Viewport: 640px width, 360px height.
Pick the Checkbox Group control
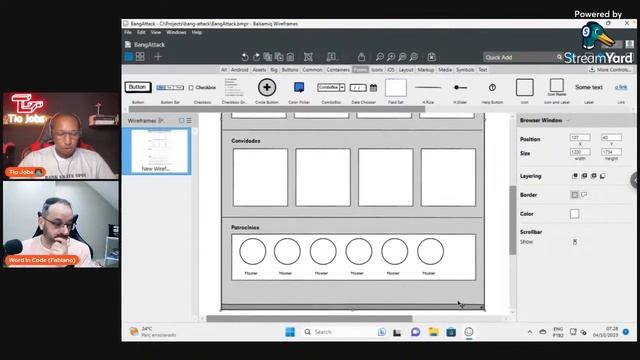(234, 87)
